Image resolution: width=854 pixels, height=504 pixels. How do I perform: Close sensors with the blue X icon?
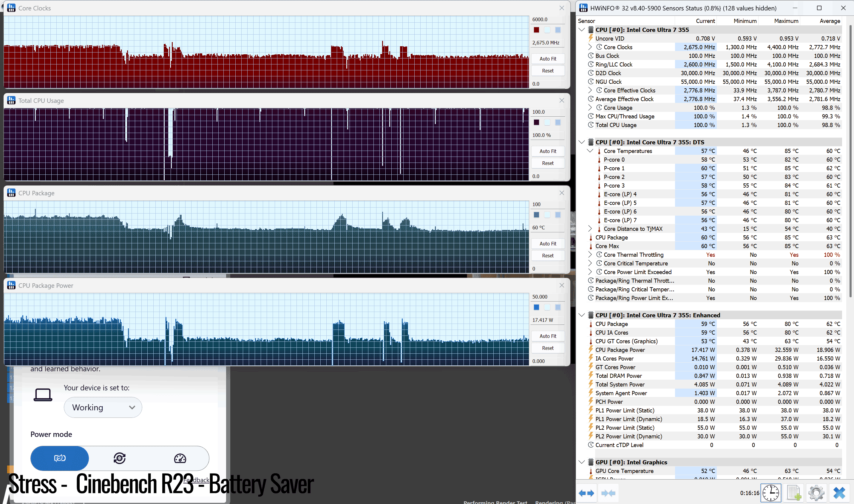(839, 493)
